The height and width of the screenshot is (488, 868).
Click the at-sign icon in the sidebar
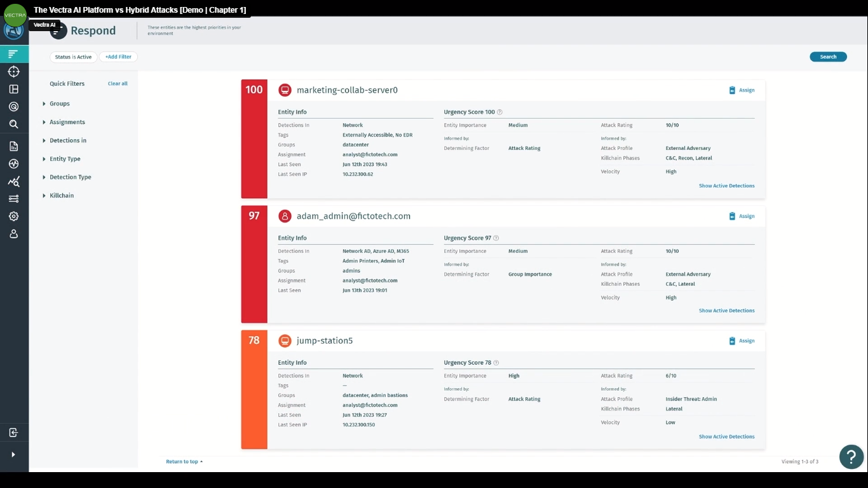click(14, 107)
